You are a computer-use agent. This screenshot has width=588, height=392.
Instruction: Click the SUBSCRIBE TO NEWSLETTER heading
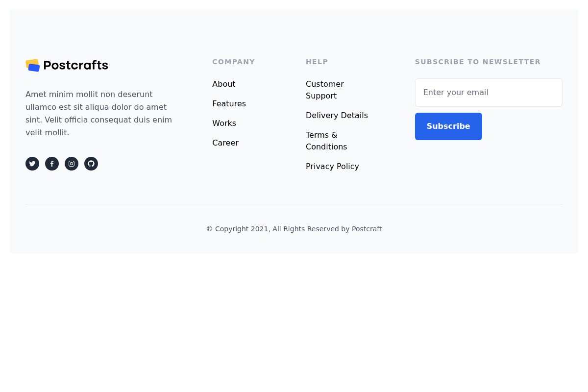(x=478, y=62)
